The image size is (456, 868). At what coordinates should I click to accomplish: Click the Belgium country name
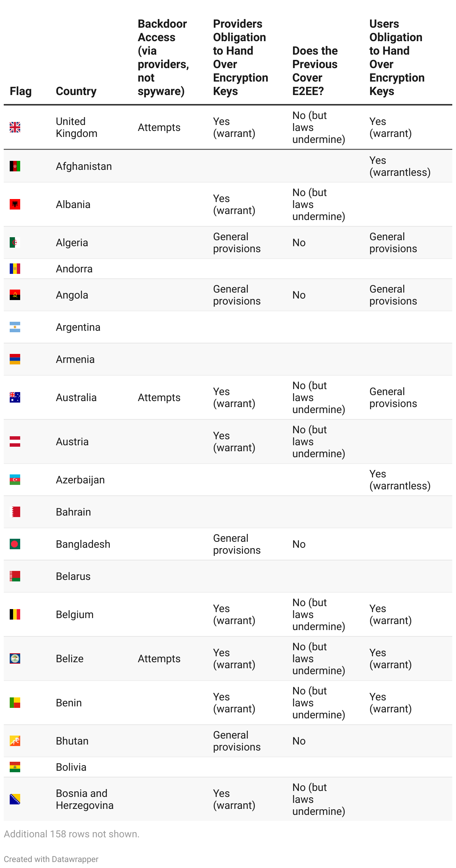coord(75,614)
